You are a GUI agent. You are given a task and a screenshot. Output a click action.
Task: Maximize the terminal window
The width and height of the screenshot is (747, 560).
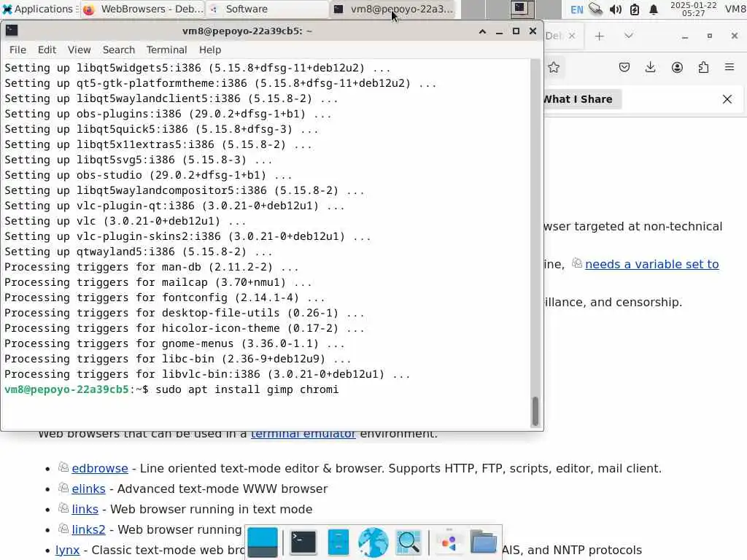(x=516, y=31)
